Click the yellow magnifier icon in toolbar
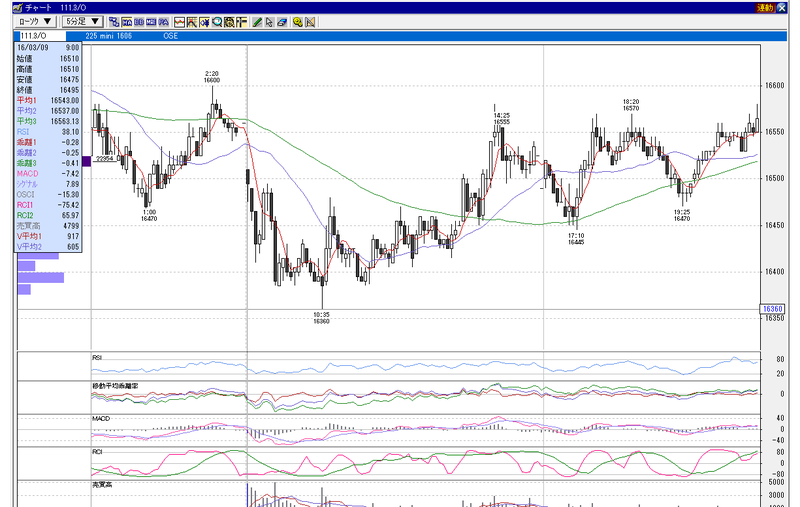This screenshot has height=507, width=800. pos(297,21)
